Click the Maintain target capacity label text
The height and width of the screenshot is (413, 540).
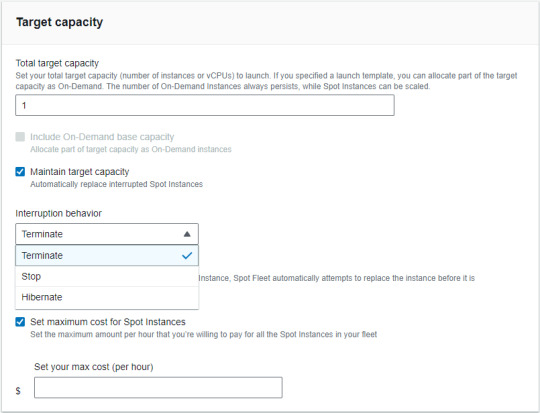click(80, 172)
